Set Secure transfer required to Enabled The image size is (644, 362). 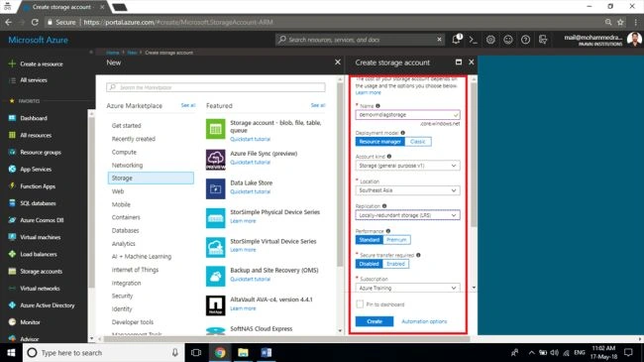(x=395, y=264)
